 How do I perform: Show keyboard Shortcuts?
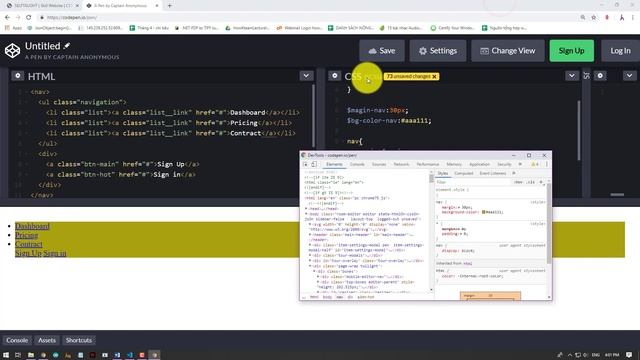79,340
